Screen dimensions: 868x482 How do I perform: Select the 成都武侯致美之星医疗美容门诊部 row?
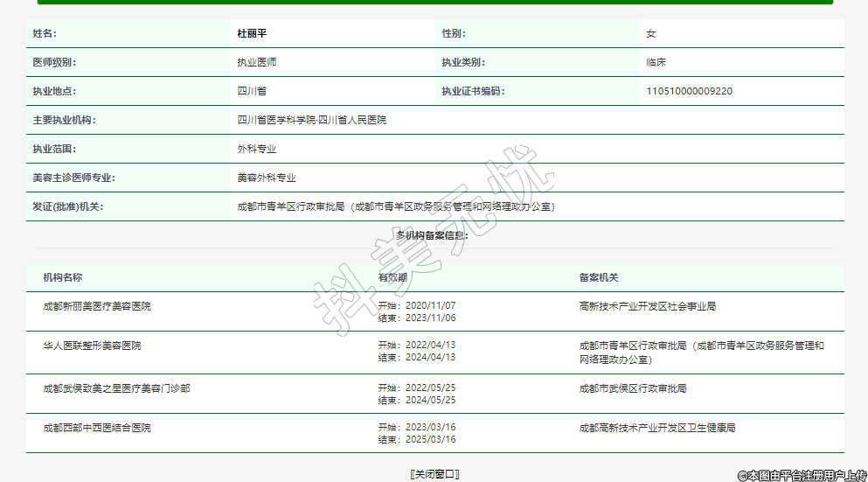116,388
